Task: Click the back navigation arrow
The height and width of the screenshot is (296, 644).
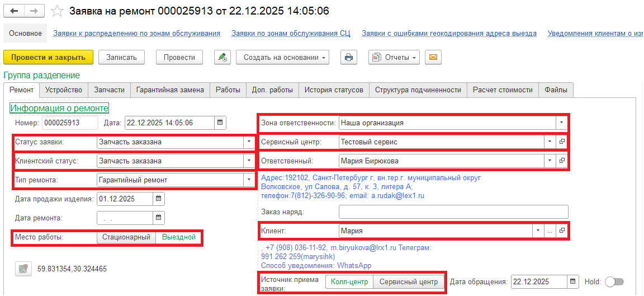Action: [x=15, y=11]
